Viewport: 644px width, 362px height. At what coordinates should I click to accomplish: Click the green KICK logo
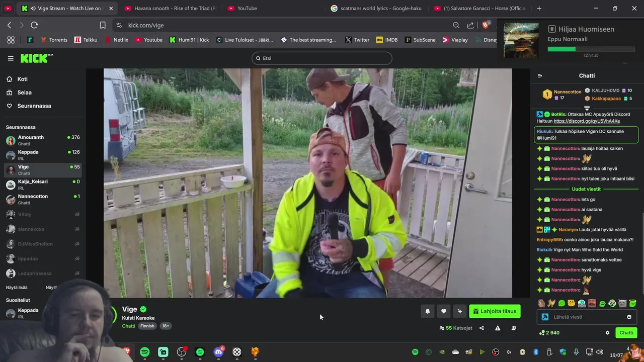click(x=36, y=58)
